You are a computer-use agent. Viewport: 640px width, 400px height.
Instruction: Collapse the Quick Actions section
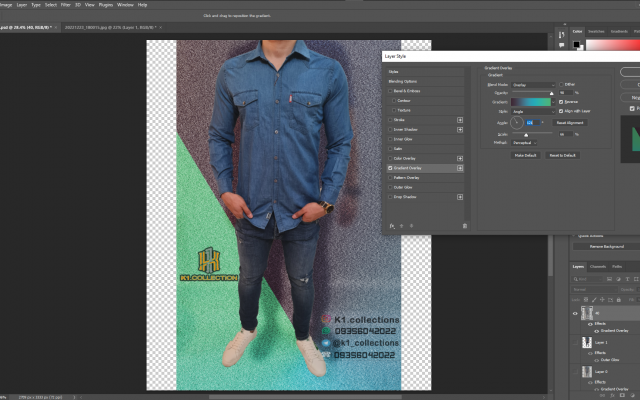tap(575, 236)
